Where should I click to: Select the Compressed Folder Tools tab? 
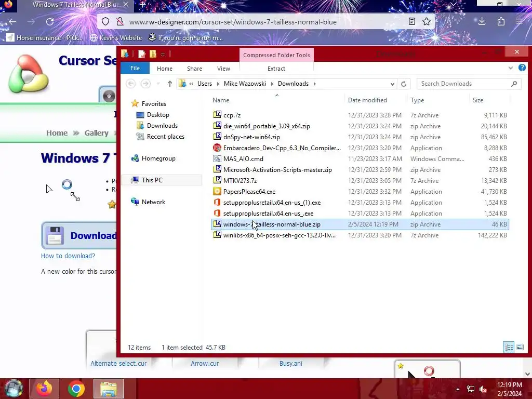click(x=276, y=55)
